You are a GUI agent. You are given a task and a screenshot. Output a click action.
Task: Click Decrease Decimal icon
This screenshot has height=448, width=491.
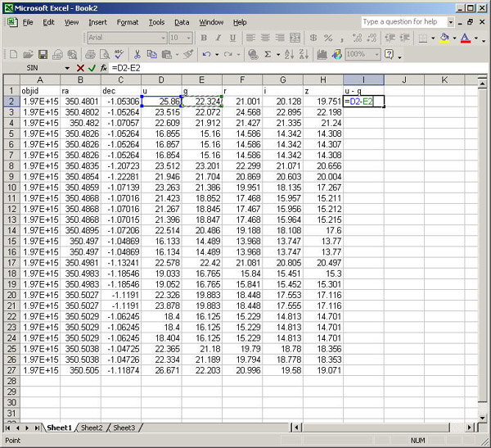[x=372, y=38]
